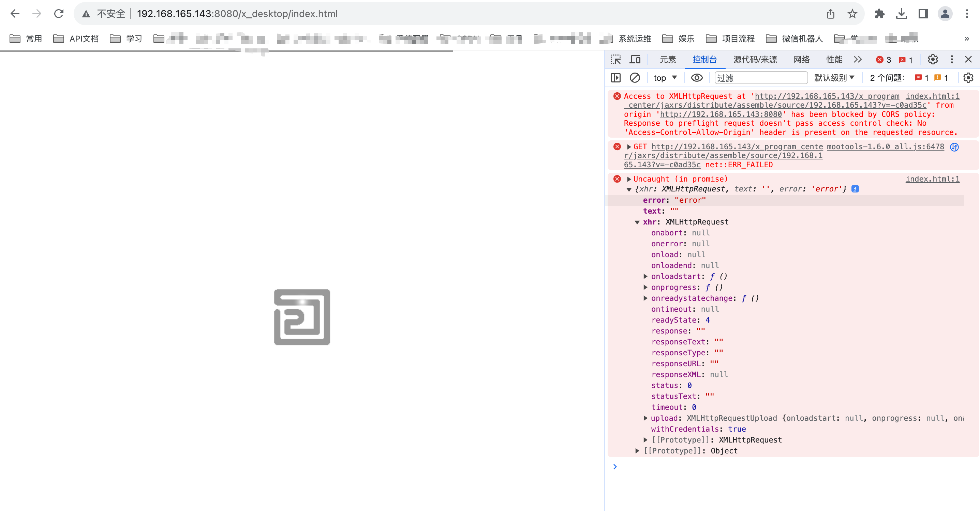
Task: Open the 默认级别 log level dropdown
Action: pos(834,78)
